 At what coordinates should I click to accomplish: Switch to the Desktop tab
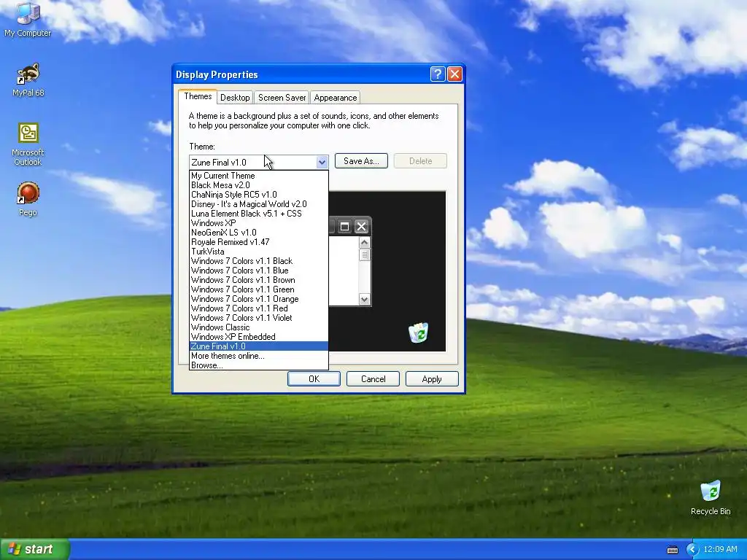point(235,98)
